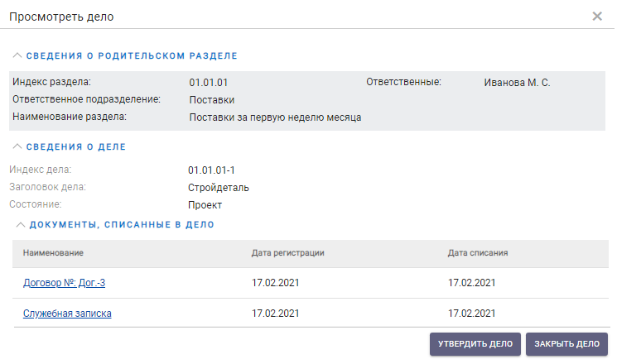Open the Служебная записка document link
The width and height of the screenshot is (617, 364).
click(67, 314)
